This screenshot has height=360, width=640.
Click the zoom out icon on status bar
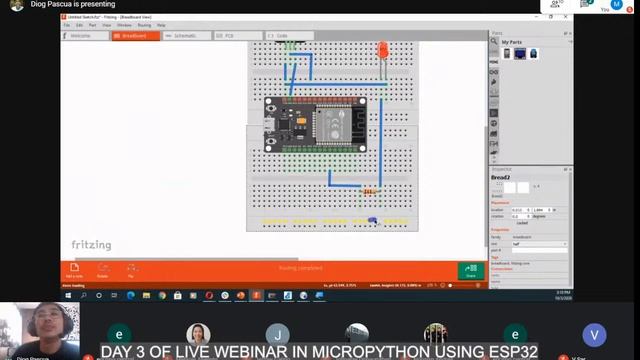click(x=442, y=285)
